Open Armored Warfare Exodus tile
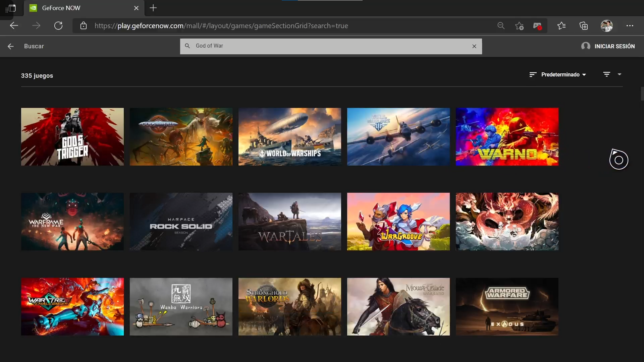Screen dimensions: 644x362 [507, 307]
